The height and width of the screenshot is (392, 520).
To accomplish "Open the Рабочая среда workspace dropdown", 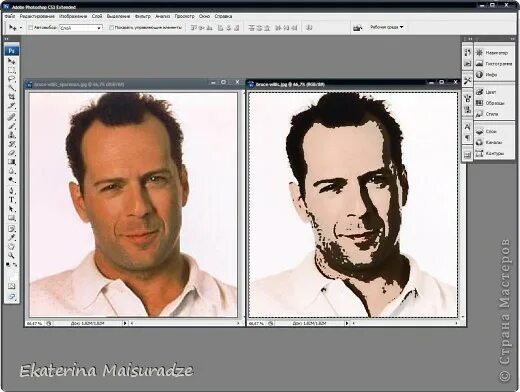I will pos(386,27).
